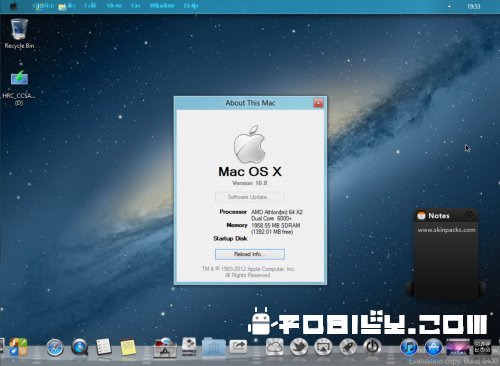Open the Edit menu in the menu bar
Image resolution: width=500 pixels, height=366 pixels.
(x=90, y=6)
